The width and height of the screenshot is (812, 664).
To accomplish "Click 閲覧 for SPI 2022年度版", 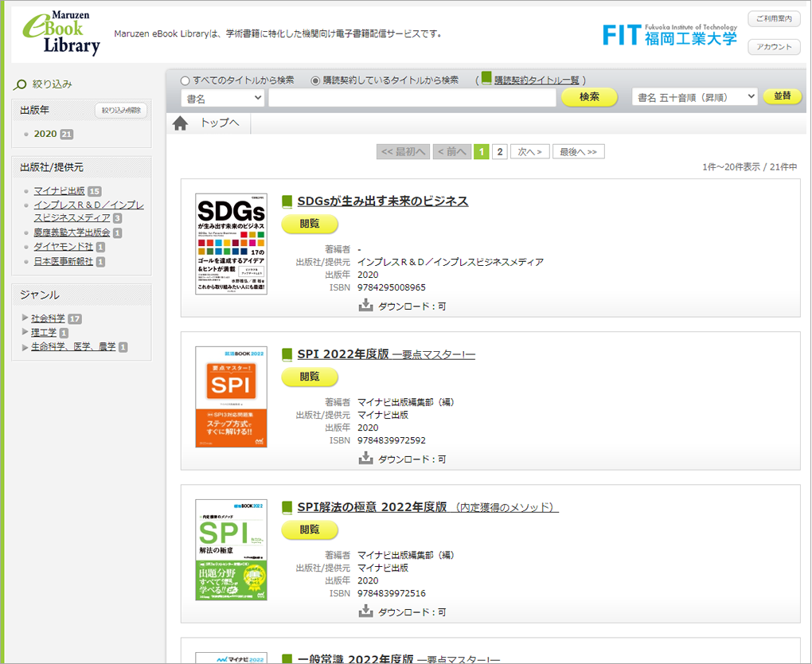I will pyautogui.click(x=310, y=377).
